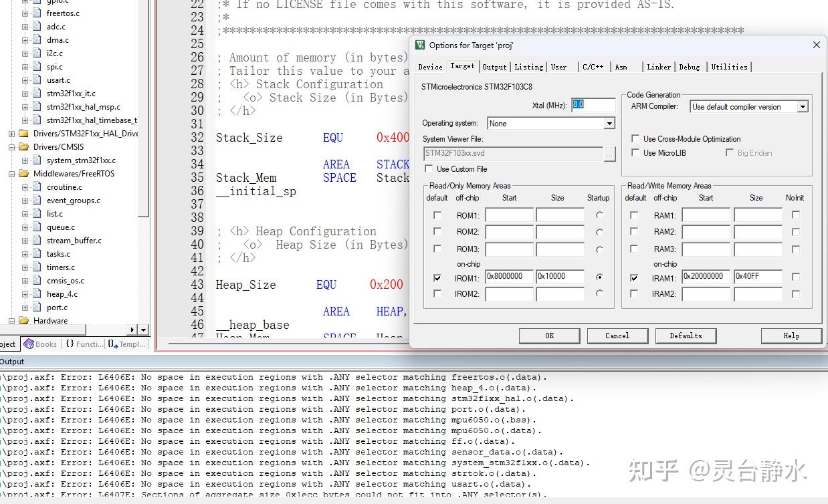Image resolution: width=828 pixels, height=504 pixels.
Task: Select the ROM1 Startup radio button
Action: [x=599, y=215]
